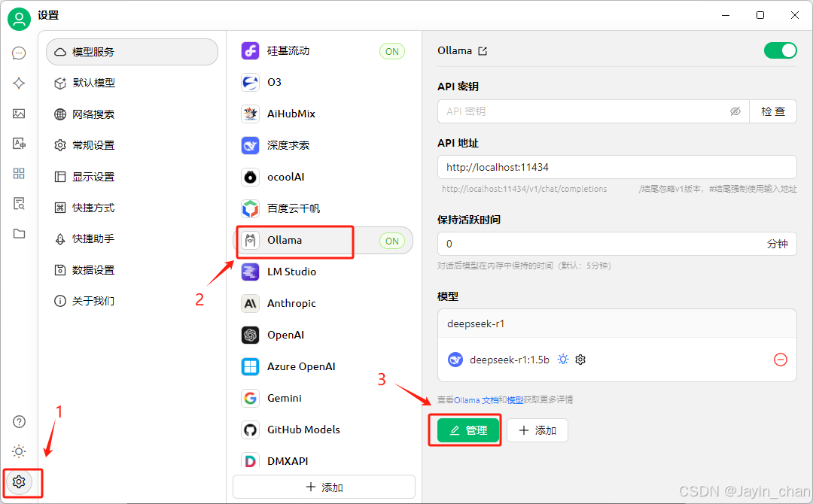Select 百度云千帆 provider
Viewport: 813px width, 504px height.
coord(323,209)
